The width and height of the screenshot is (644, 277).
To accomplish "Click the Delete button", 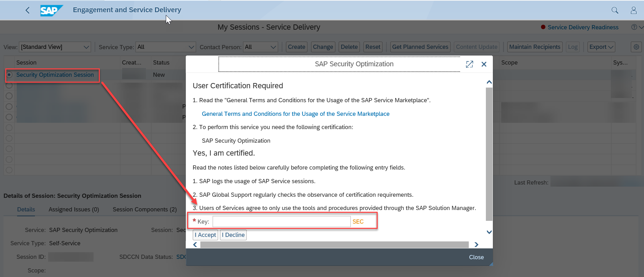I will click(349, 47).
